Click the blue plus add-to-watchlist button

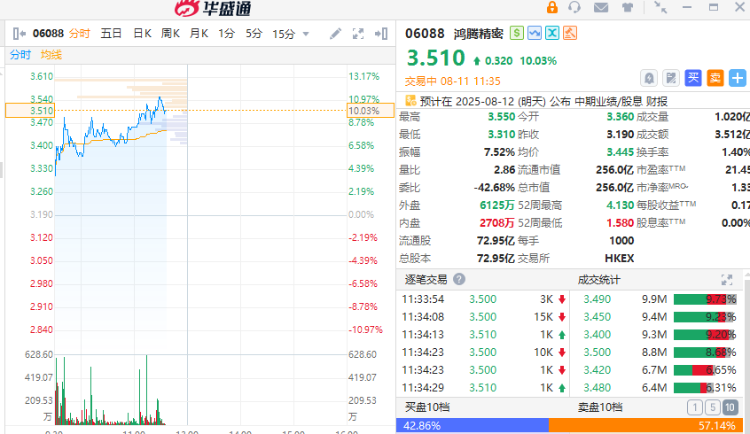point(738,77)
